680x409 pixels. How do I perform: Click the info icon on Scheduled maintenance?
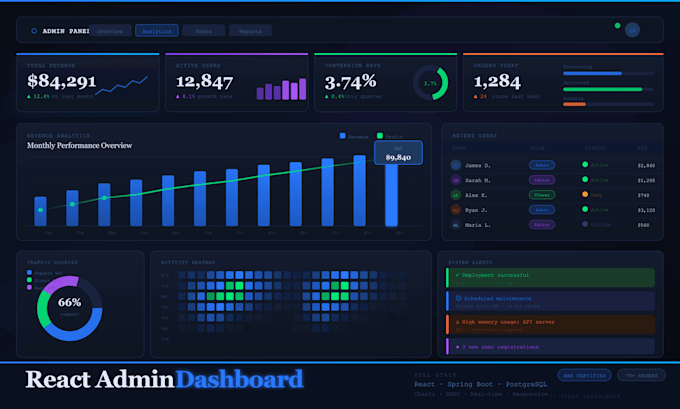click(458, 298)
